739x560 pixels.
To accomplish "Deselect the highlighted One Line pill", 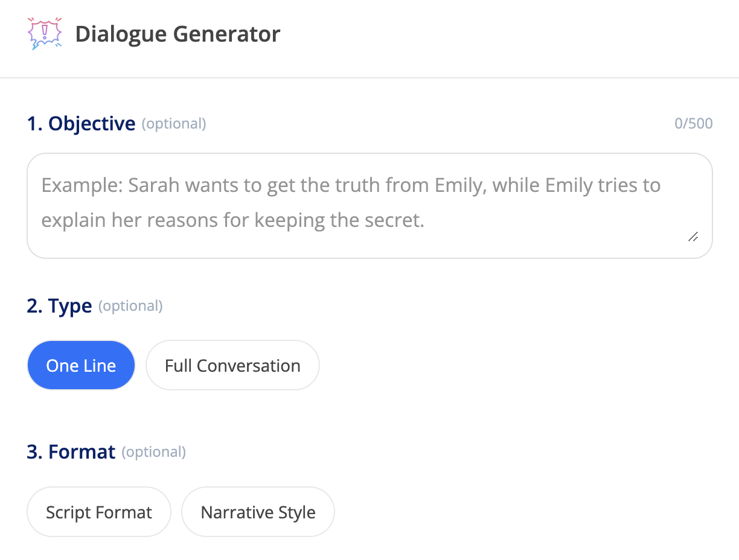I will [81, 364].
